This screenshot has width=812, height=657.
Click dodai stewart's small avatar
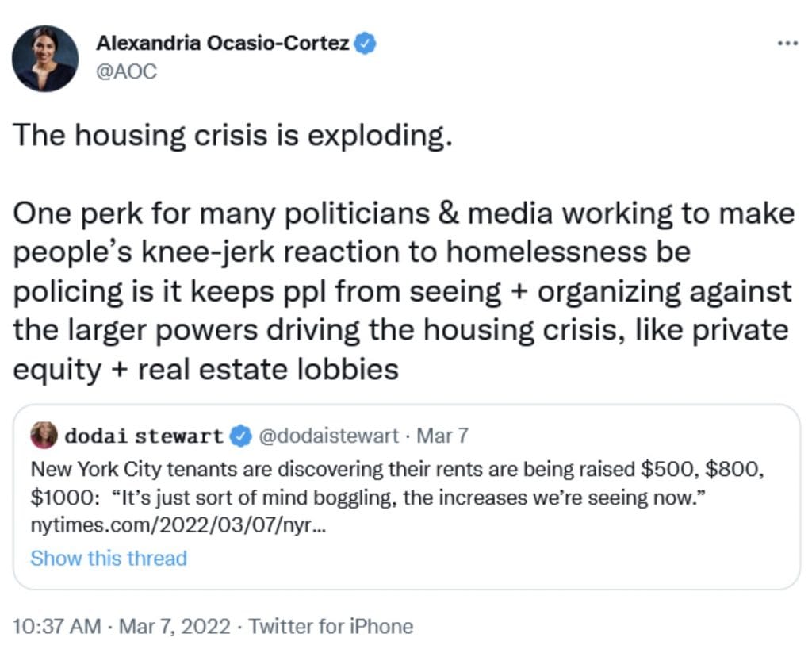44,436
